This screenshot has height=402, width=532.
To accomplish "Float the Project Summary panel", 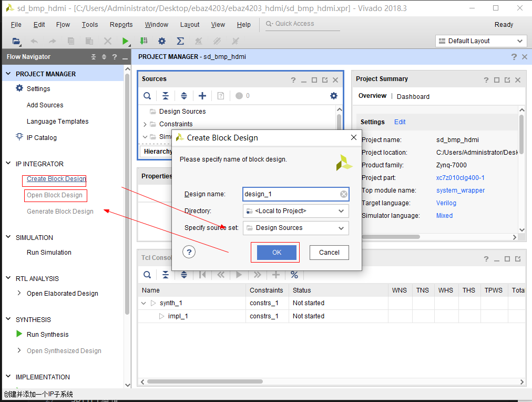I will tap(507, 80).
